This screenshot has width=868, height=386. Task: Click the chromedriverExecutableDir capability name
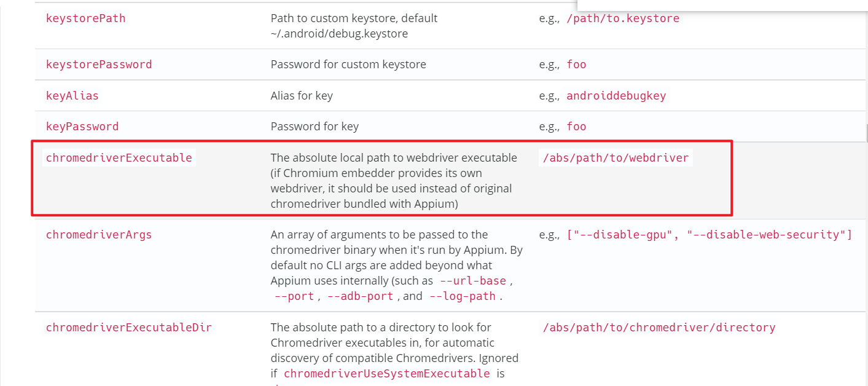pyautogui.click(x=129, y=328)
